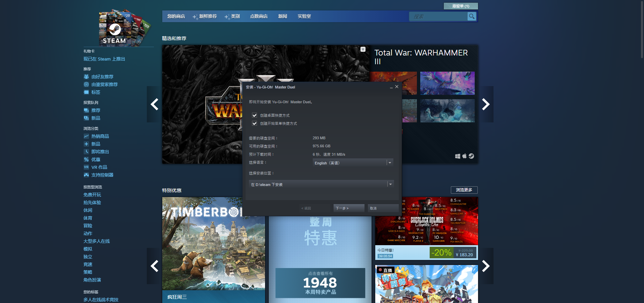644x303 pixels.
Task: Expand the options chevron on featured capsule
Action: [363, 49]
